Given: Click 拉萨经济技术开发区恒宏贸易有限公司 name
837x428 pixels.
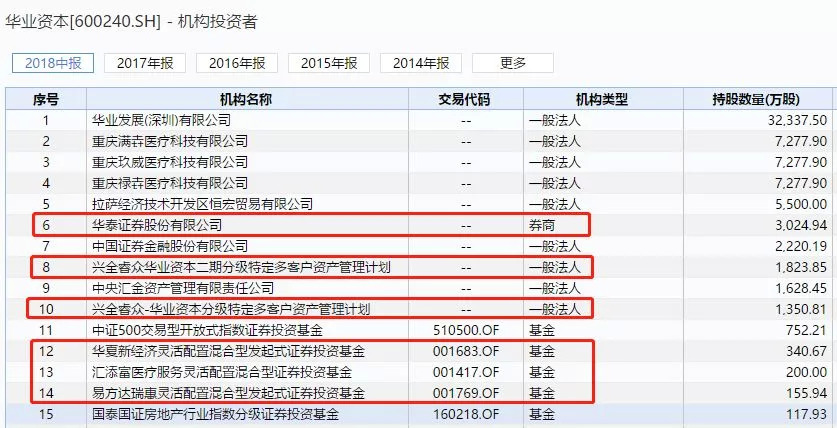Looking at the screenshot, I should [x=202, y=204].
